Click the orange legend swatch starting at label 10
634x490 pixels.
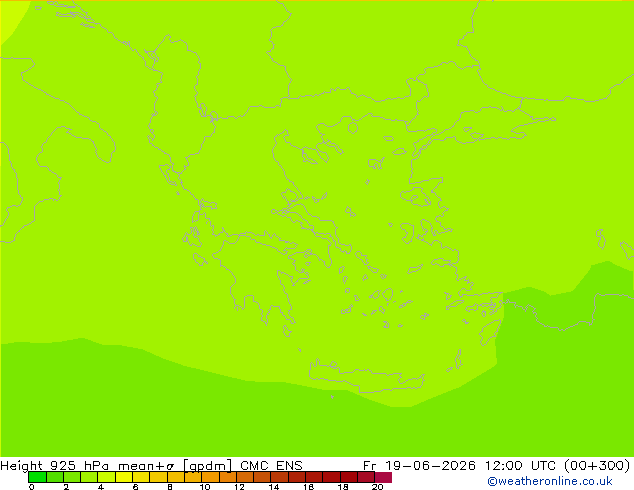[x=210, y=477]
